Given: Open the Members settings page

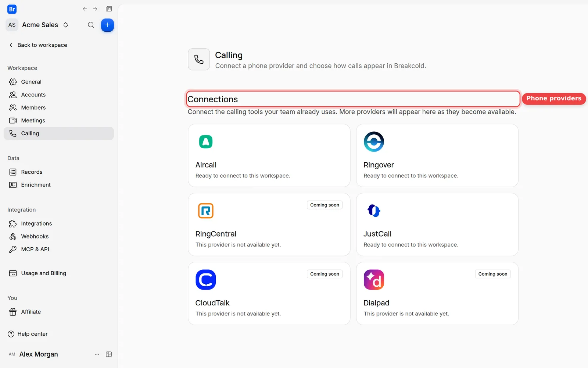Looking at the screenshot, I should click(x=59, y=107).
